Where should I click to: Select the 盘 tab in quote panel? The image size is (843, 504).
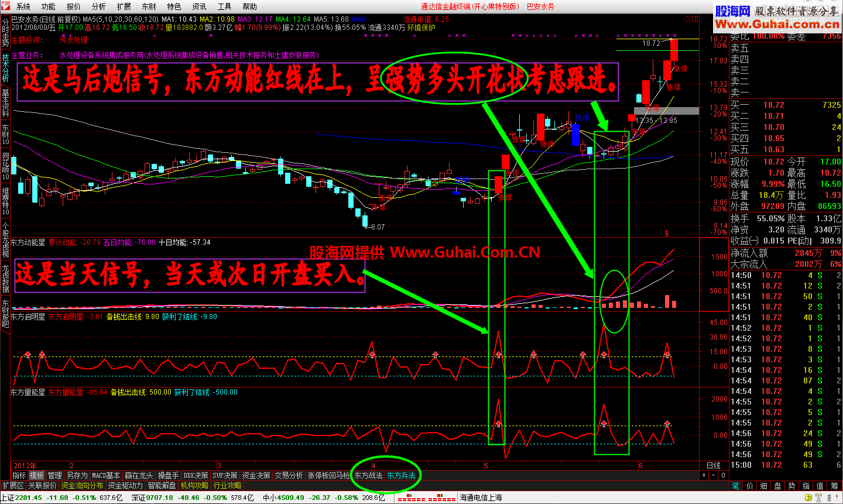pyautogui.click(x=778, y=486)
